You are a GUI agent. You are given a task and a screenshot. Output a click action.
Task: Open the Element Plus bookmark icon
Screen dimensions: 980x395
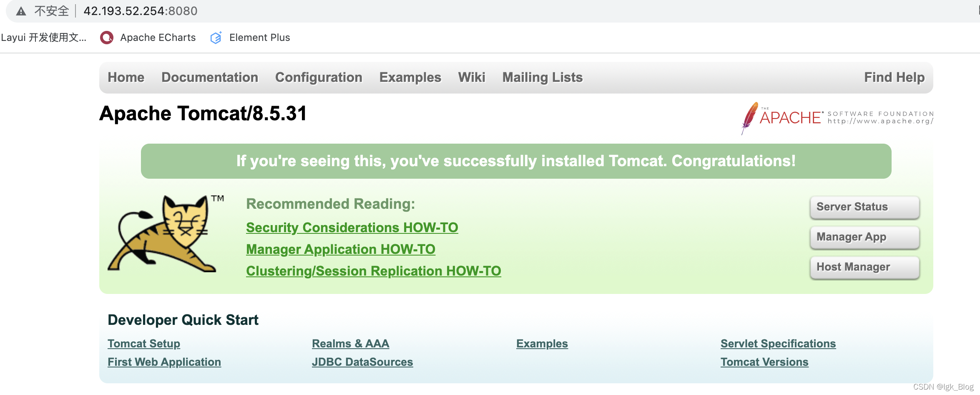216,38
